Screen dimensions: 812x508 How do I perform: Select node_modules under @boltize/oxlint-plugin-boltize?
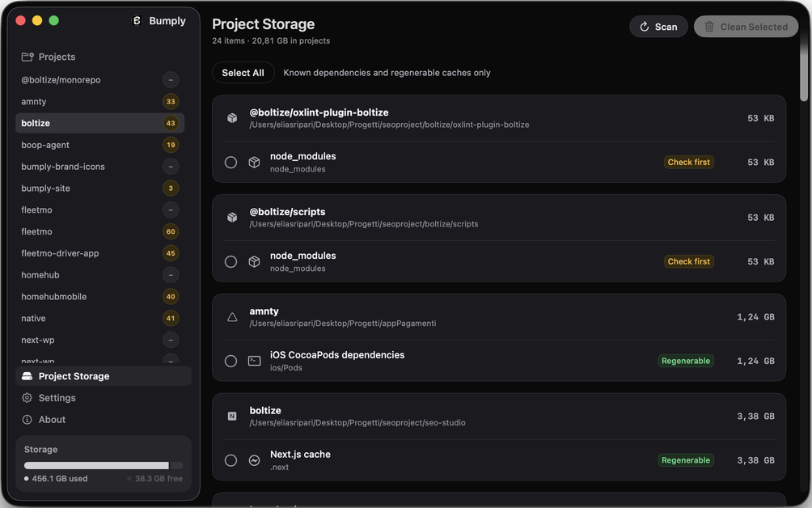click(x=231, y=162)
